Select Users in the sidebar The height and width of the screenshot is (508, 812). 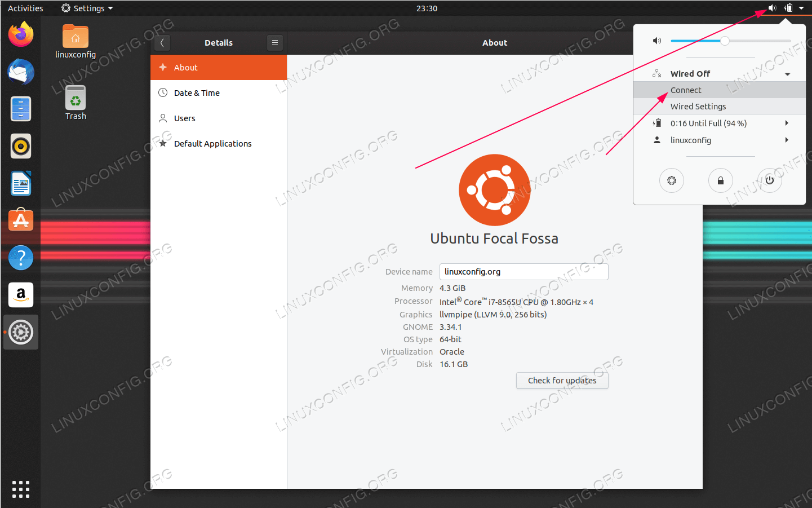click(219, 118)
